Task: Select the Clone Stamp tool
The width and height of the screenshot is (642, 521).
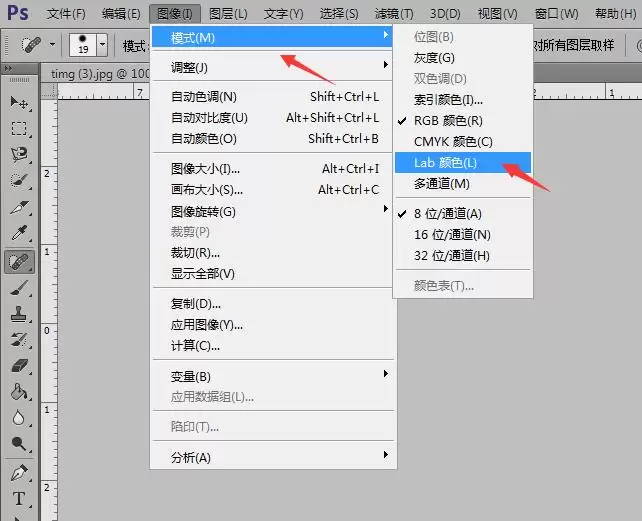Action: (19, 314)
